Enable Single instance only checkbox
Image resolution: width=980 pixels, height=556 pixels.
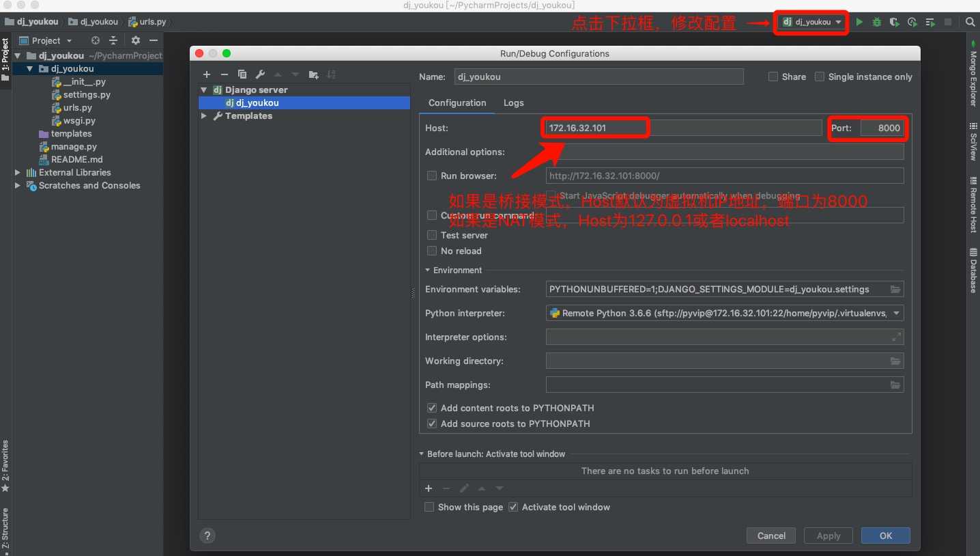click(x=820, y=77)
